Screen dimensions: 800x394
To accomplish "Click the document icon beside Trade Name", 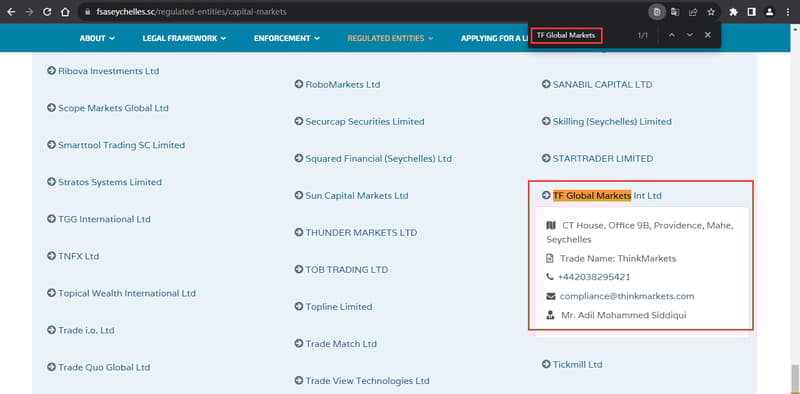I will coord(549,259).
